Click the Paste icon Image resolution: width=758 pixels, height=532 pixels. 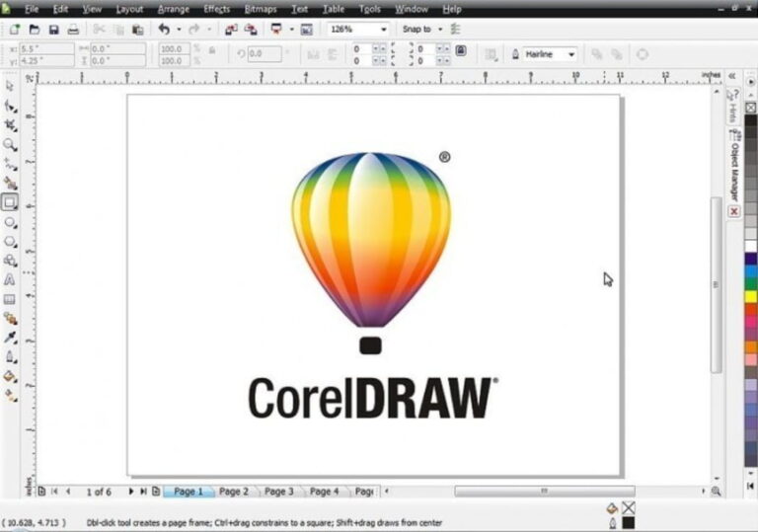[138, 30]
